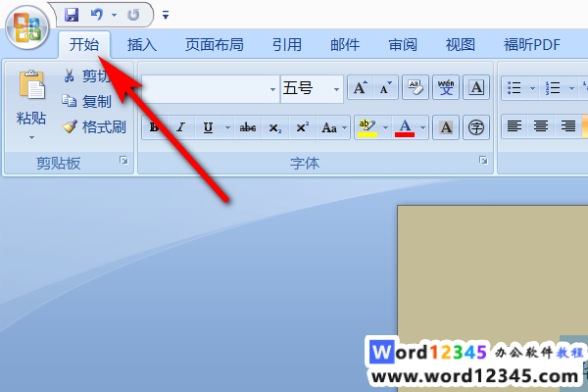Open the Office button menu
588x392 pixels.
[27, 28]
